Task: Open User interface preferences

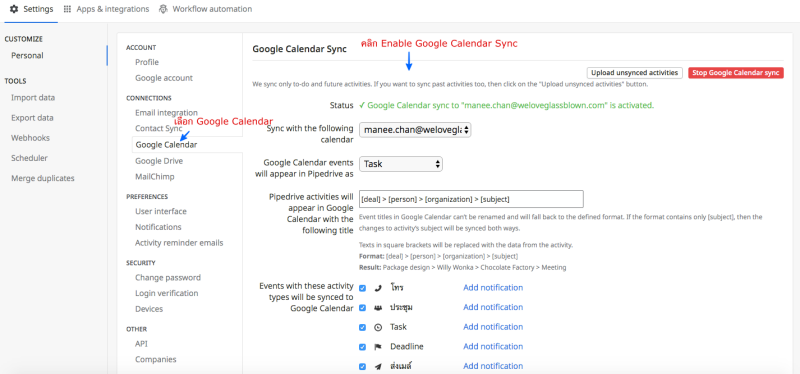Action: pyautogui.click(x=161, y=211)
